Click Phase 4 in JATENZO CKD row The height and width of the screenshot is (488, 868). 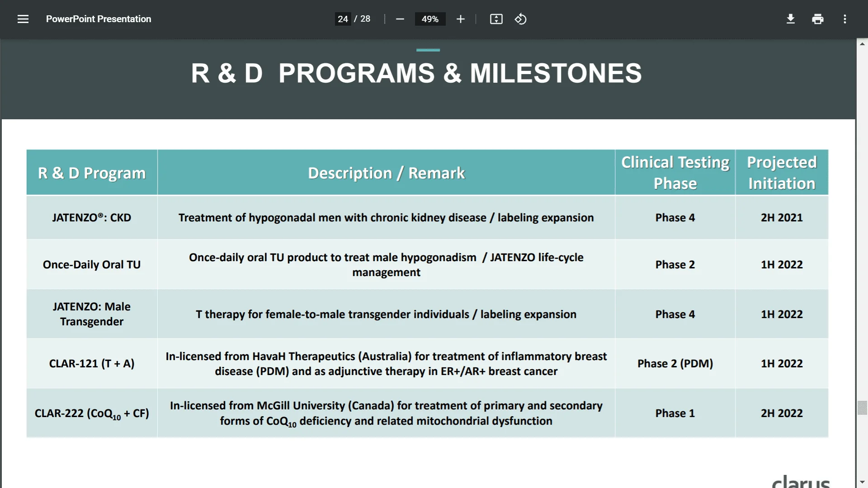coord(675,217)
